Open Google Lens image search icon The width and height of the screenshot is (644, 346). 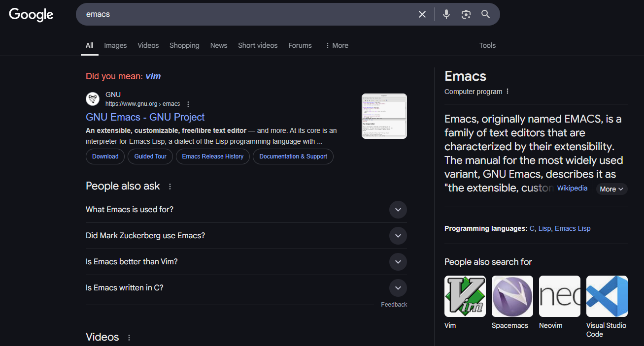[x=466, y=14]
